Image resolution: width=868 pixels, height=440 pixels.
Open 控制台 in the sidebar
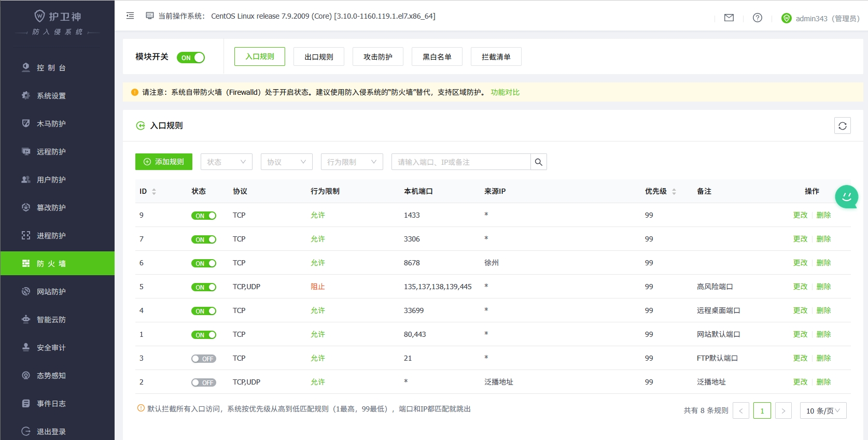click(58, 68)
